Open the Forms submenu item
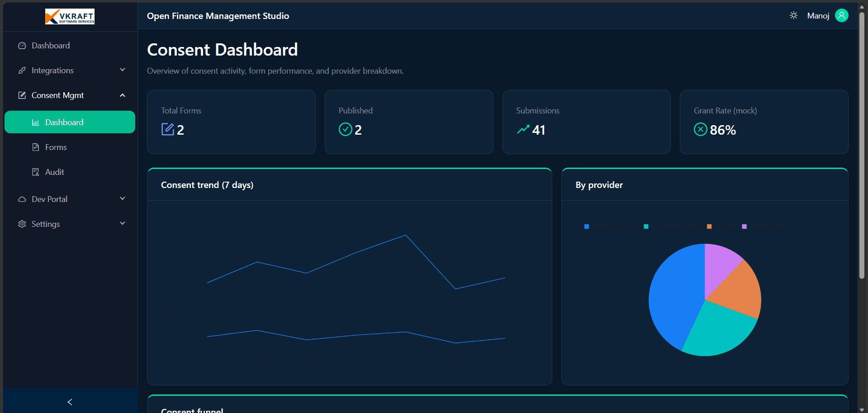The width and height of the screenshot is (868, 413). [x=70, y=147]
